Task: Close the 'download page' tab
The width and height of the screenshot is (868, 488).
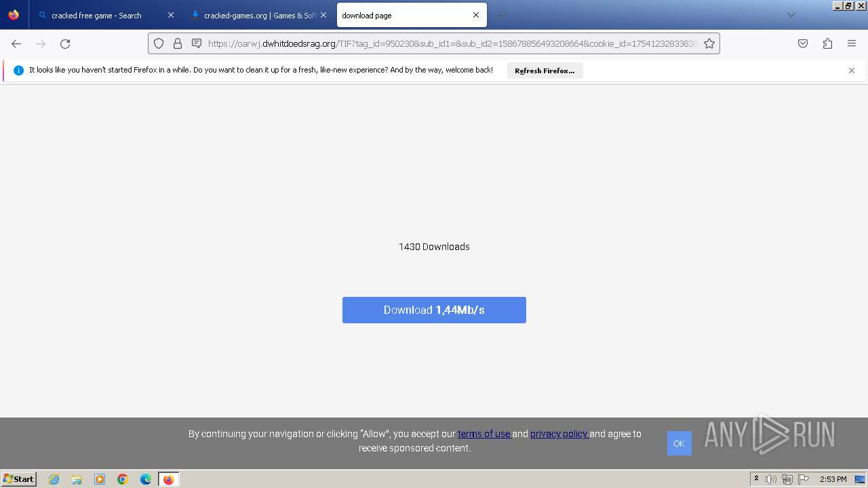Action: pos(476,15)
